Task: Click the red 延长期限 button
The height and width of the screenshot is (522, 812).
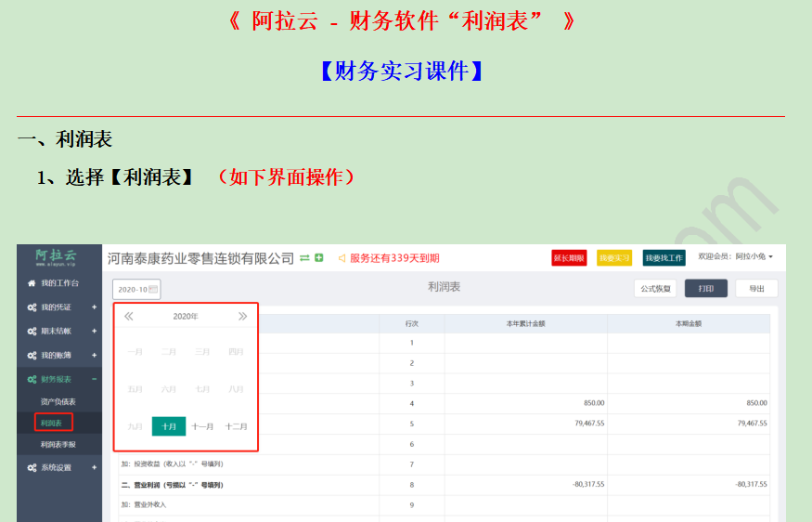Action: (569, 257)
